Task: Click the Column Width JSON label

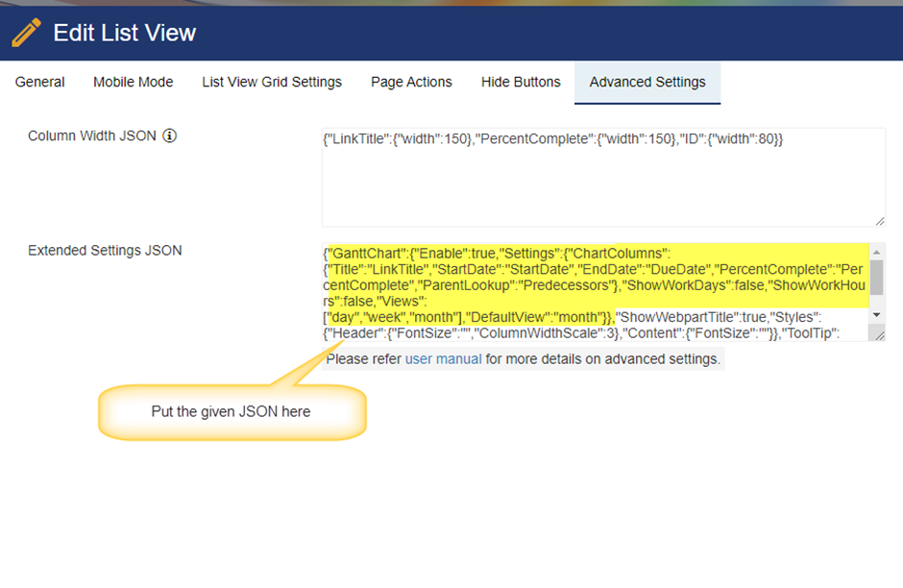Action: point(92,136)
